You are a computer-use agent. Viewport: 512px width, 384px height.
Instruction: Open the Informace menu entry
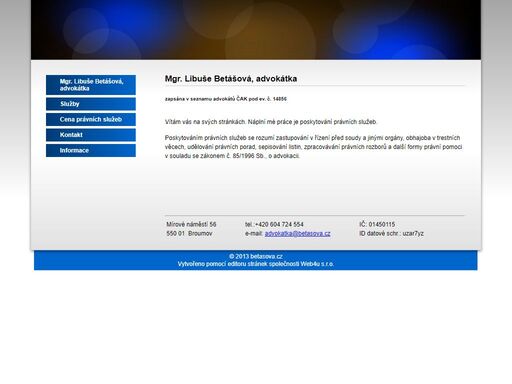pyautogui.click(x=91, y=150)
